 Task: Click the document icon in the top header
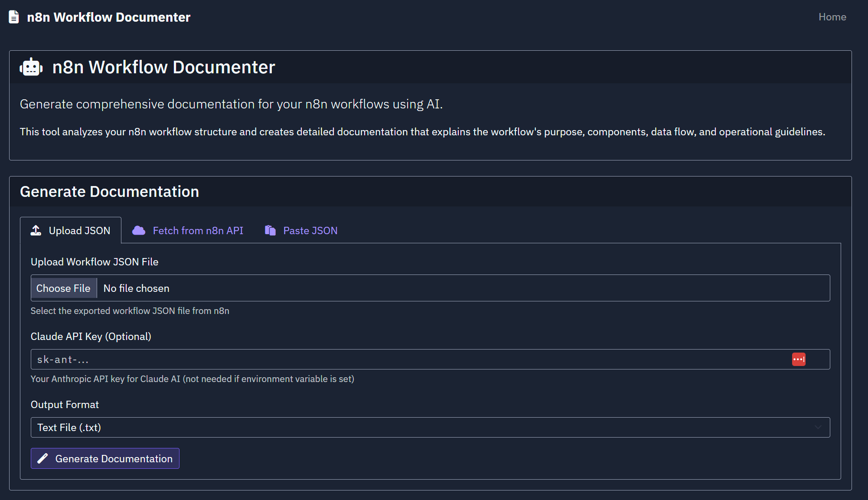[x=13, y=16]
